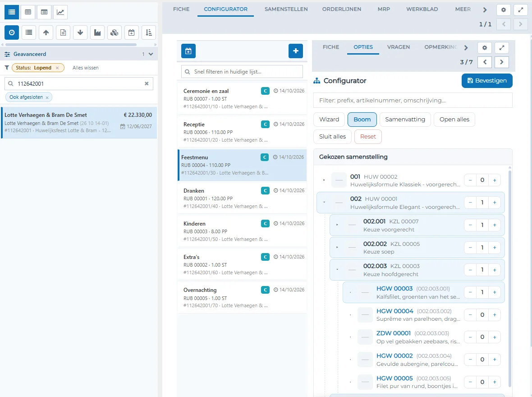
Task: Increase quantity of HGW 00004
Action: [494, 315]
